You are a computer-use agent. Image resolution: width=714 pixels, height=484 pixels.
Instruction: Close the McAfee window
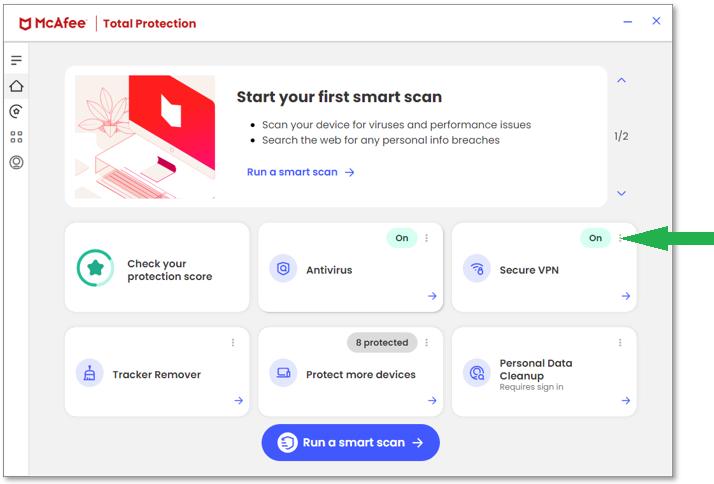[x=656, y=20]
